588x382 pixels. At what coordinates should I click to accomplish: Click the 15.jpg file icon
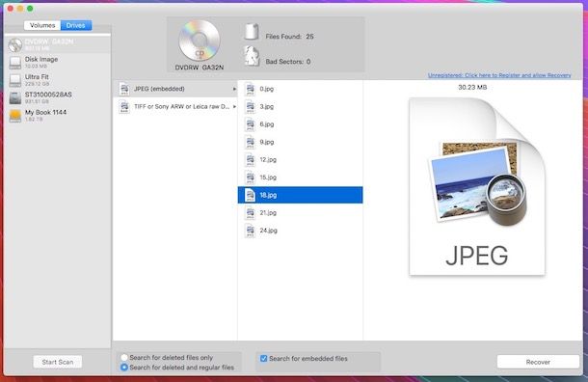250,177
